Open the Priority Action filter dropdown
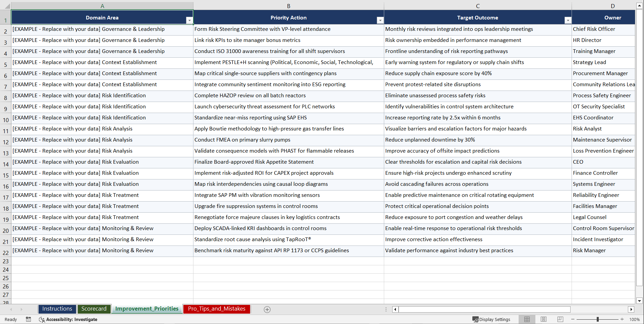Viewport: 644px width, 324px height. click(x=380, y=20)
